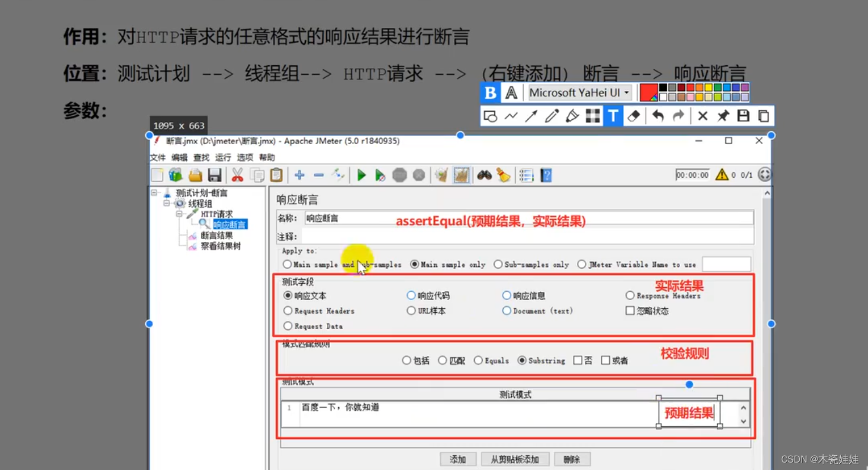Screen dimensions: 868x470
Task: Select the polyline drawing tool
Action: [511, 116]
